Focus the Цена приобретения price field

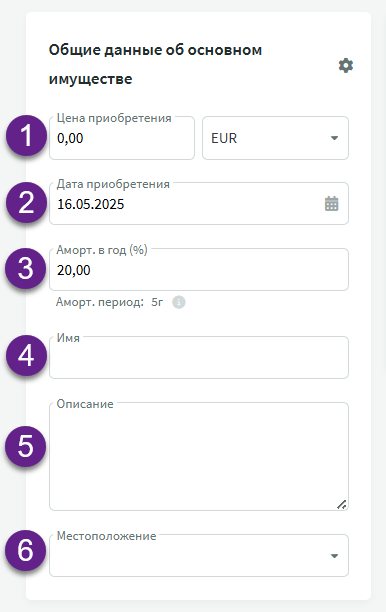122,138
